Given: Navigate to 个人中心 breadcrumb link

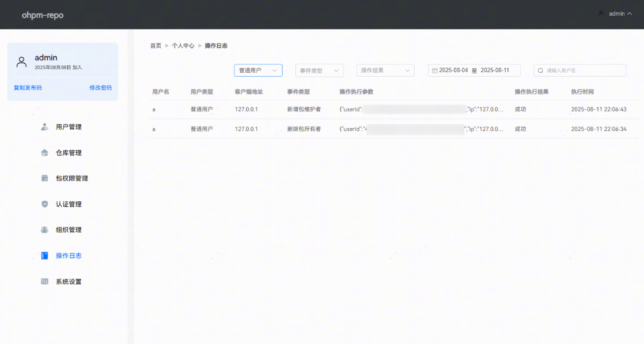Looking at the screenshot, I should [x=183, y=46].
